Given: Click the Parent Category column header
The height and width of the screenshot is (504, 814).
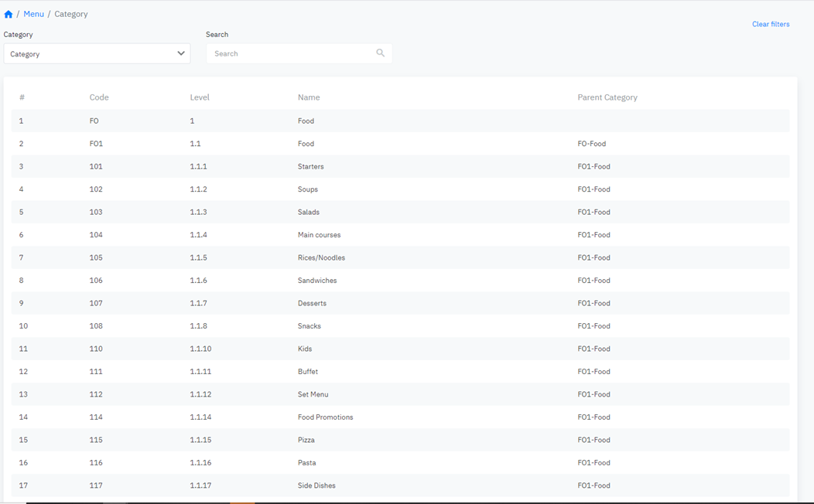Looking at the screenshot, I should [607, 97].
